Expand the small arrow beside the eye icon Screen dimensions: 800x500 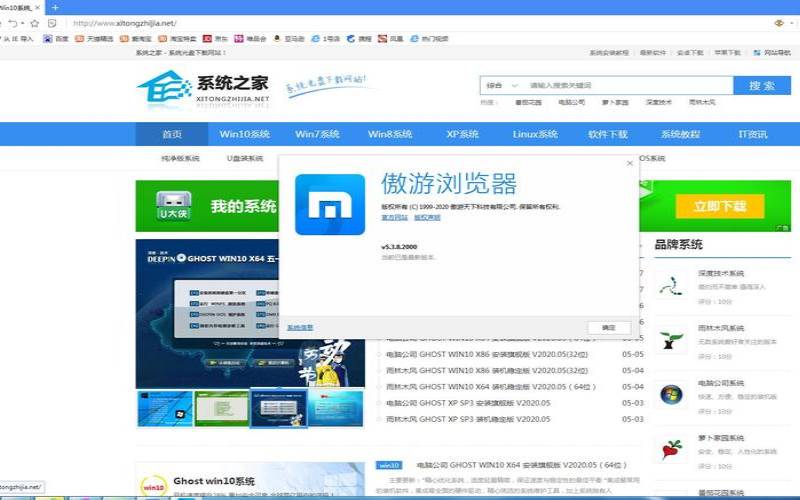click(791, 23)
